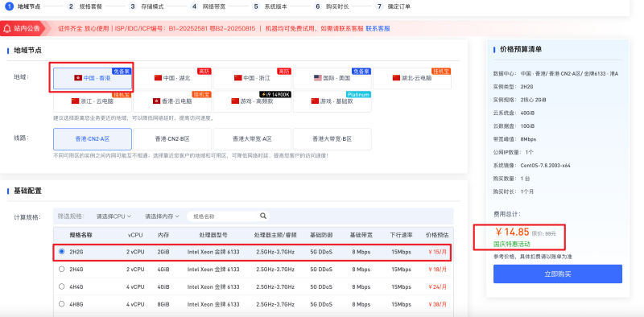
Task: Click the 价格预算清单 heading
Action: coord(521,49)
